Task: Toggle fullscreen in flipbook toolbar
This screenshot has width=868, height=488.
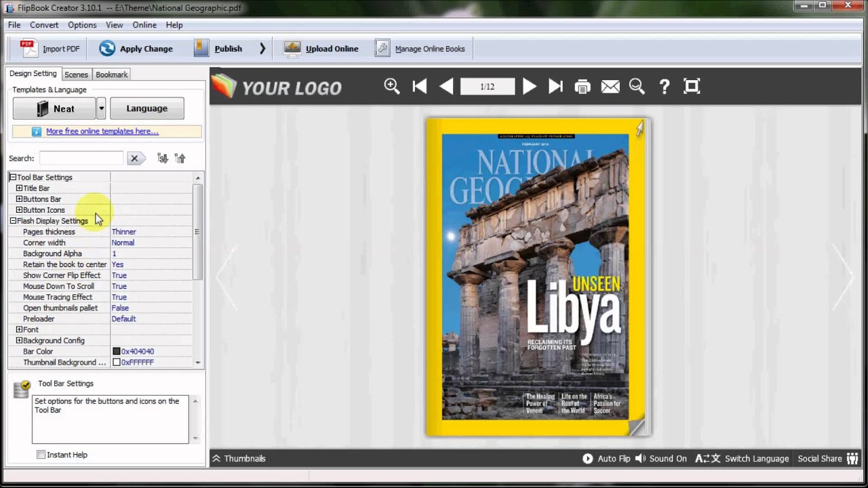Action: coord(692,86)
